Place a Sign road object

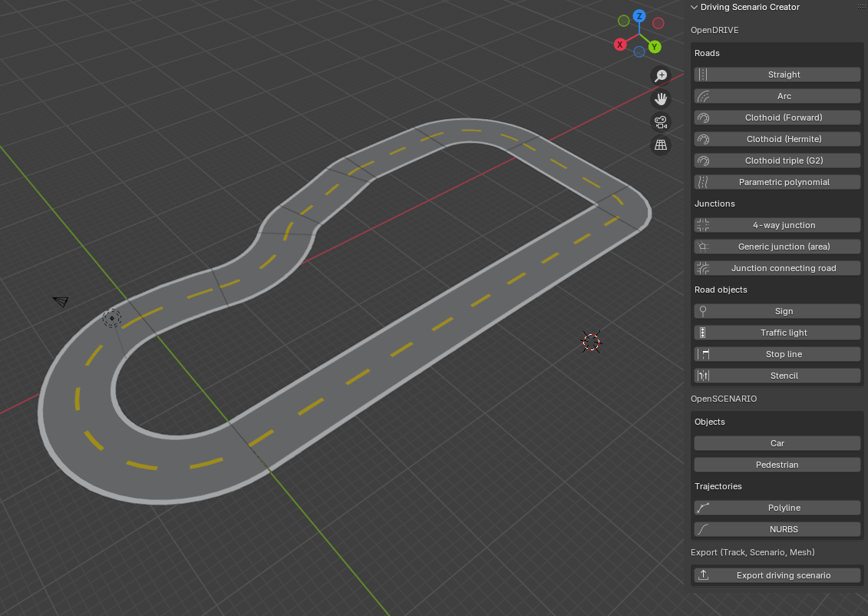[777, 311]
